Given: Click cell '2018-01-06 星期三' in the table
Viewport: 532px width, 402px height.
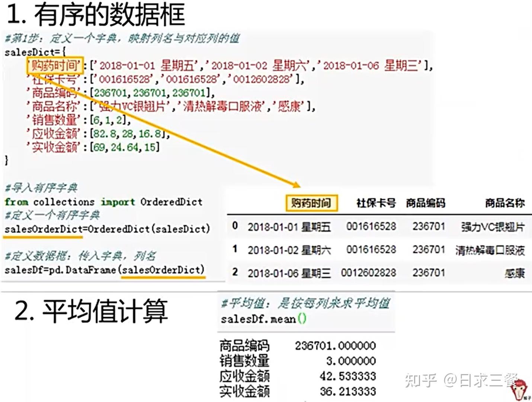Looking at the screenshot, I should (289, 273).
